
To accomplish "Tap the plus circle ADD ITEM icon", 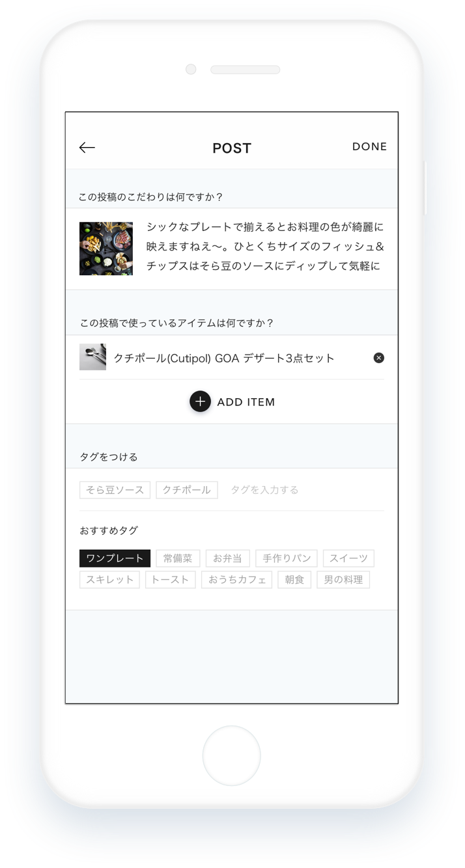I will (200, 401).
